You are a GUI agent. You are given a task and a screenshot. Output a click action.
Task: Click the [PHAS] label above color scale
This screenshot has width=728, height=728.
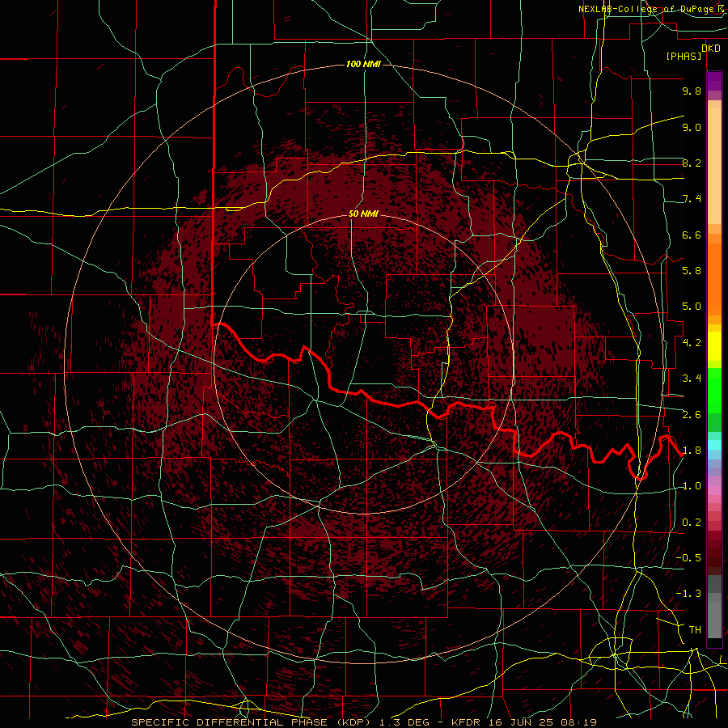click(x=684, y=56)
